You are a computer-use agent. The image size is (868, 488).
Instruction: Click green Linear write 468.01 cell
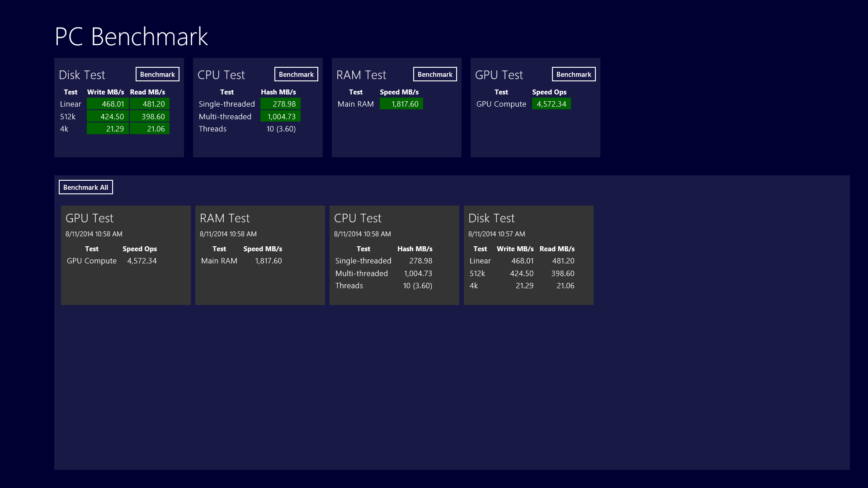coord(108,104)
